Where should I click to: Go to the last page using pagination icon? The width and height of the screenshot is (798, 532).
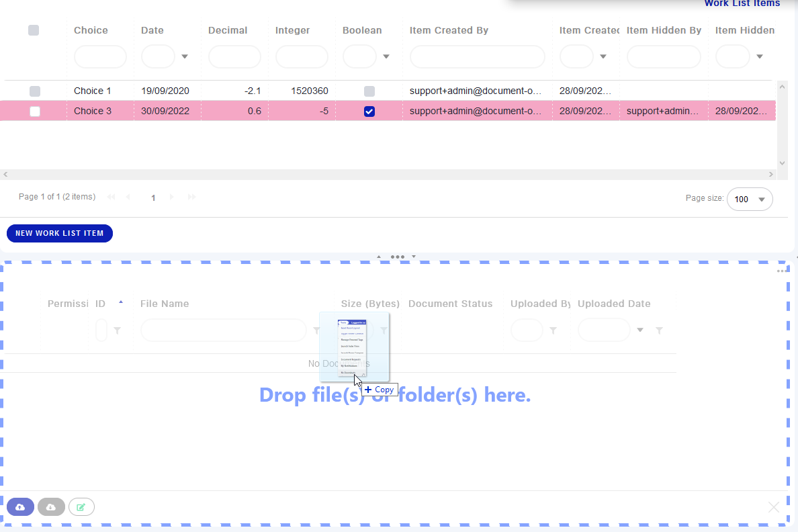[191, 196]
